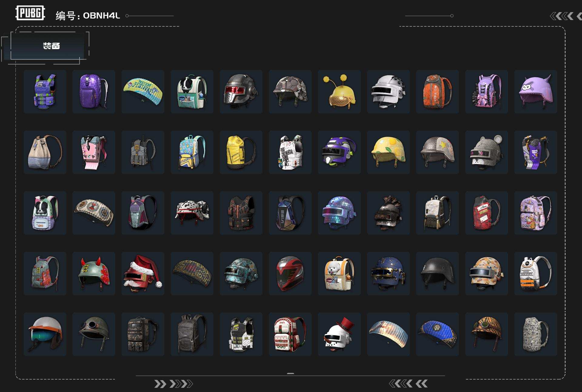Image resolution: width=582 pixels, height=392 pixels.
Task: Pick the dark iridescent geometric backpack
Action: tap(290, 213)
